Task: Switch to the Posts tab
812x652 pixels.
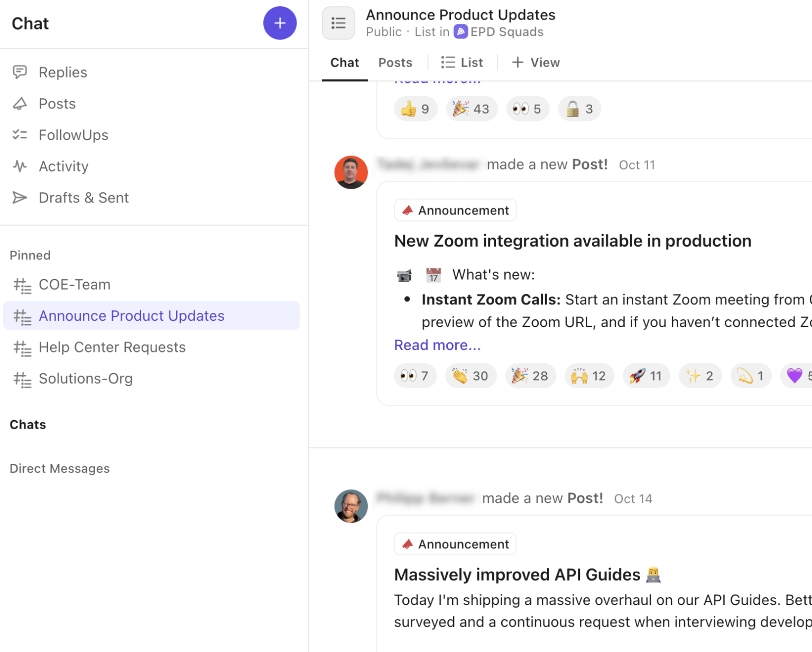Action: click(395, 63)
